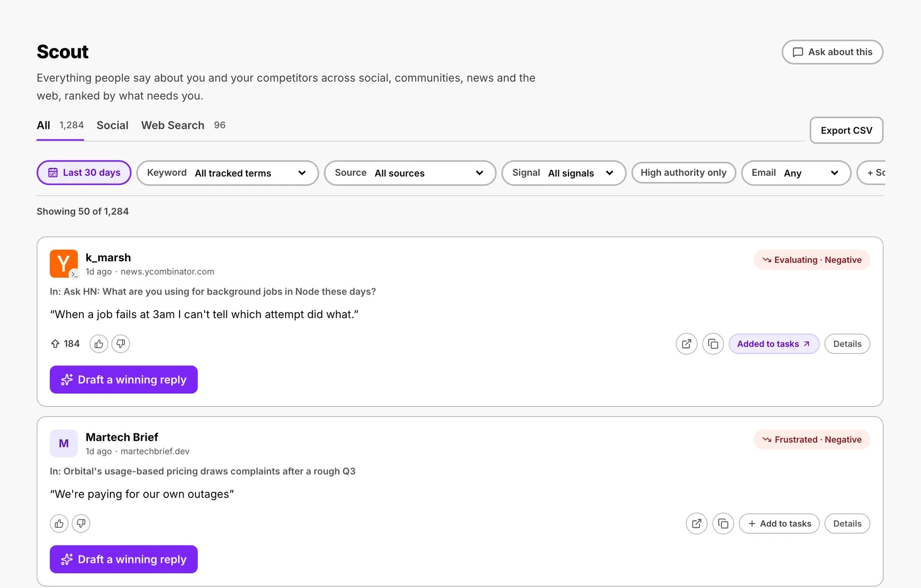Click the Ask HN thread title
This screenshot has width=921, height=588.
point(213,291)
